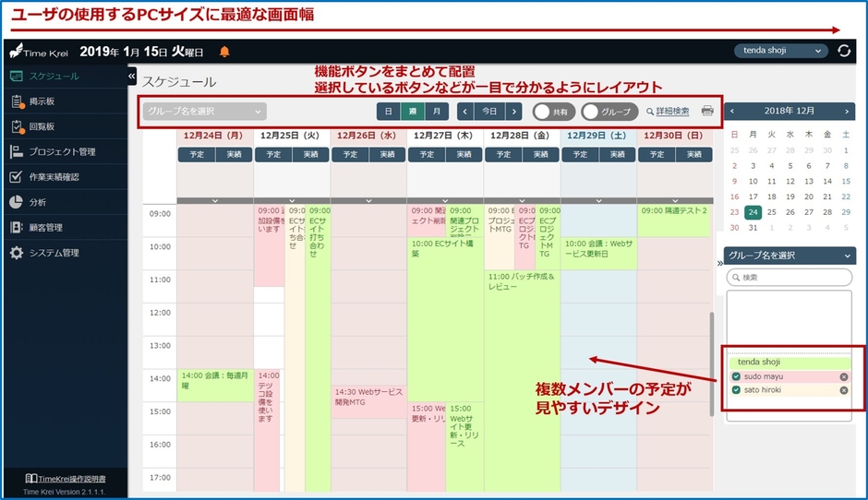Remove sudo mayu from member list
Screen dimensions: 868x500
[844, 376]
